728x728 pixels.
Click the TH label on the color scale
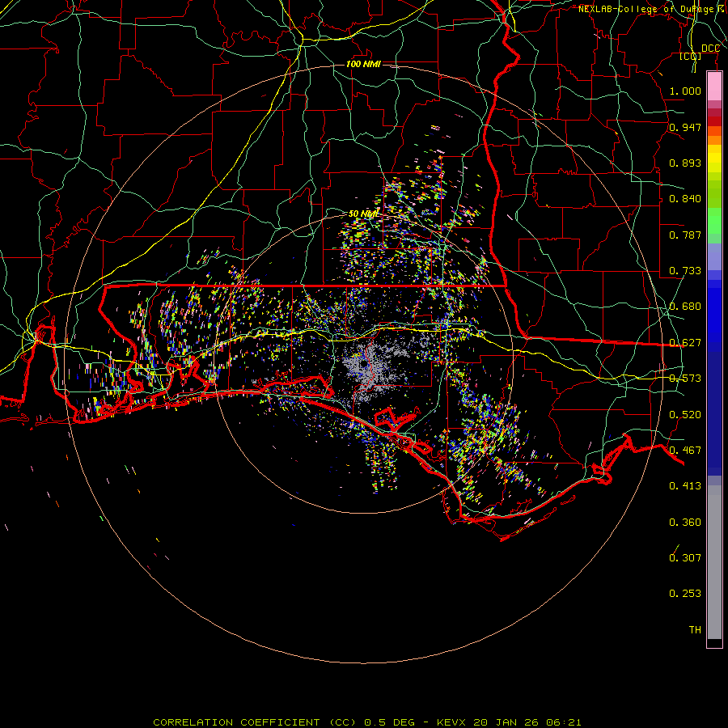click(x=695, y=630)
